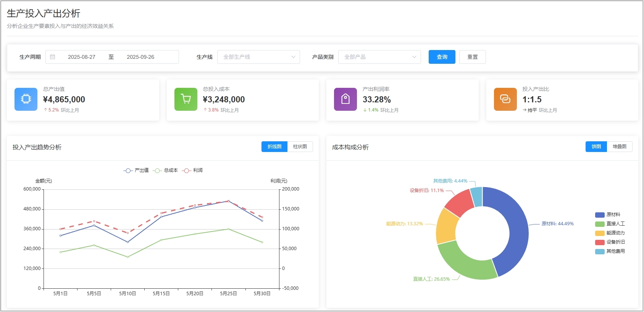The height and width of the screenshot is (312, 644).
Task: Click the orange link icon for 投入产出比
Action: 505,99
